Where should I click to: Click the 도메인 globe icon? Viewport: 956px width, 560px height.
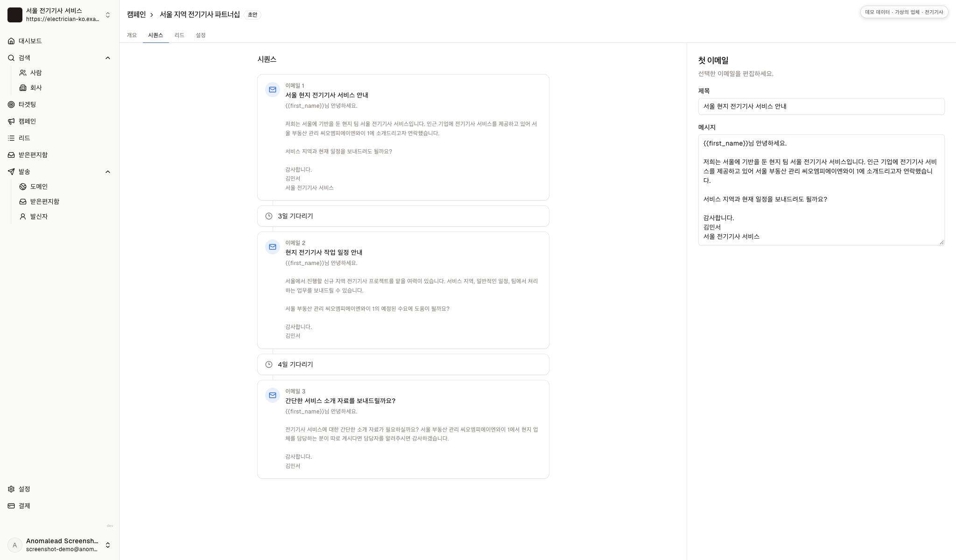[x=23, y=187]
